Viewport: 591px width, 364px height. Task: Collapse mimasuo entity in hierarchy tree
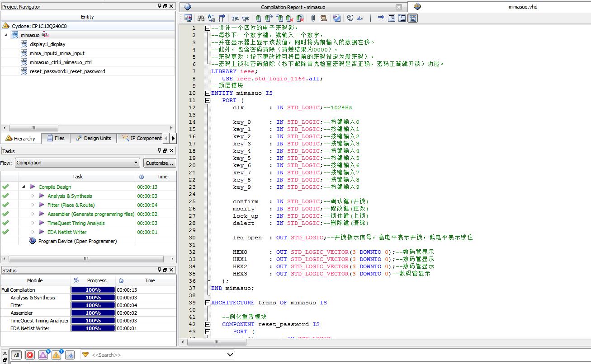(6, 35)
